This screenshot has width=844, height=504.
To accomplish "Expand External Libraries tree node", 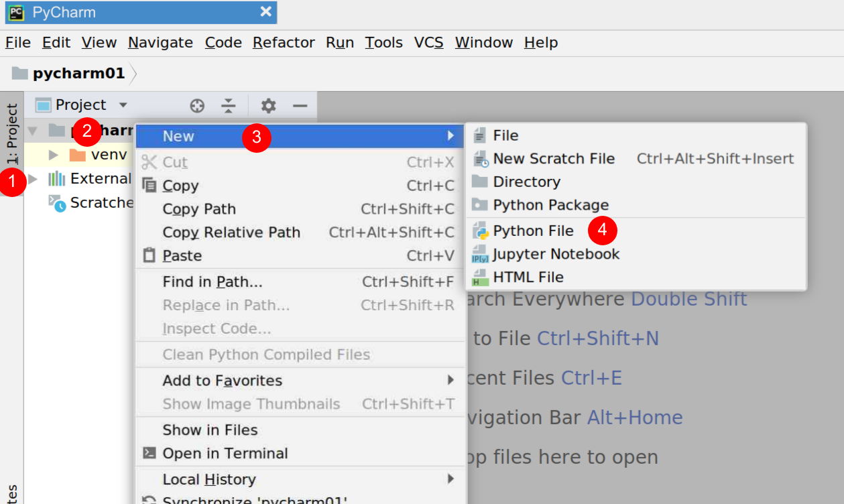I will pyautogui.click(x=33, y=179).
